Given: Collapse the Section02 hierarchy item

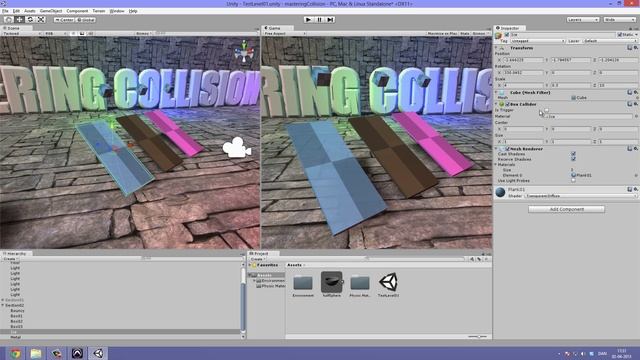Looking at the screenshot, I should pyautogui.click(x=3, y=305).
